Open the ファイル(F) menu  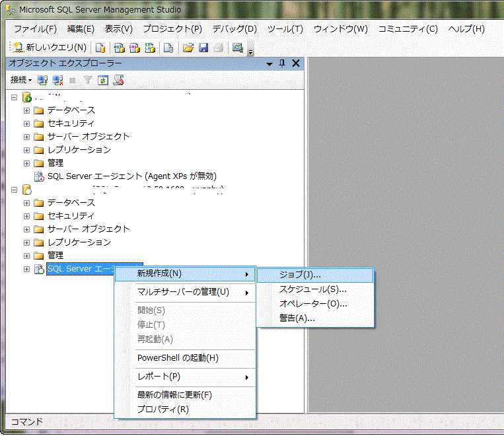point(35,29)
